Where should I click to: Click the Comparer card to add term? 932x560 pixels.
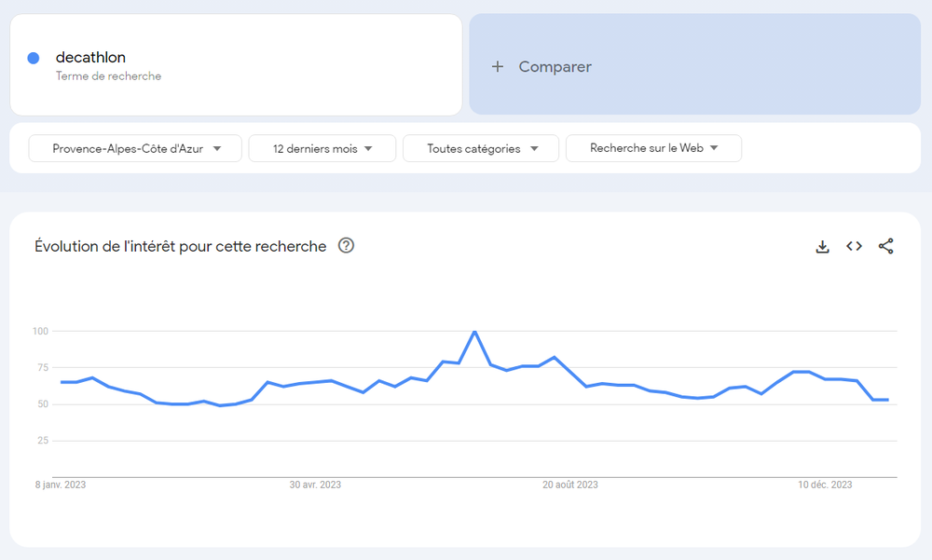(694, 64)
